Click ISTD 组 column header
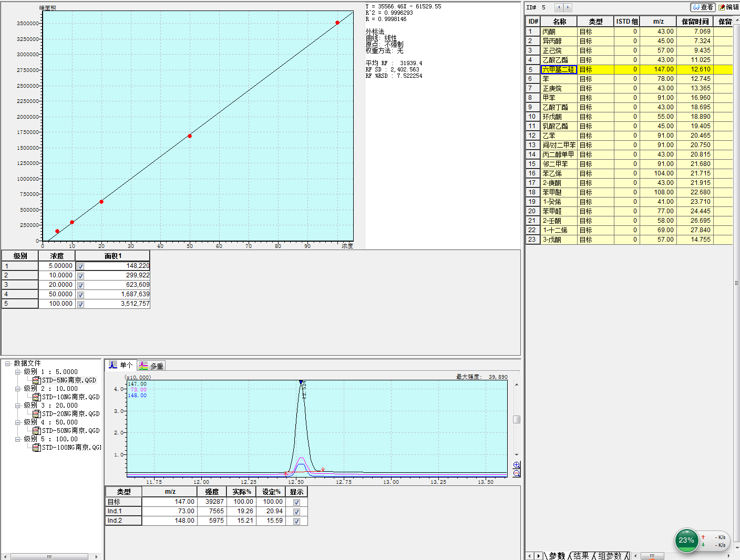 pos(626,22)
